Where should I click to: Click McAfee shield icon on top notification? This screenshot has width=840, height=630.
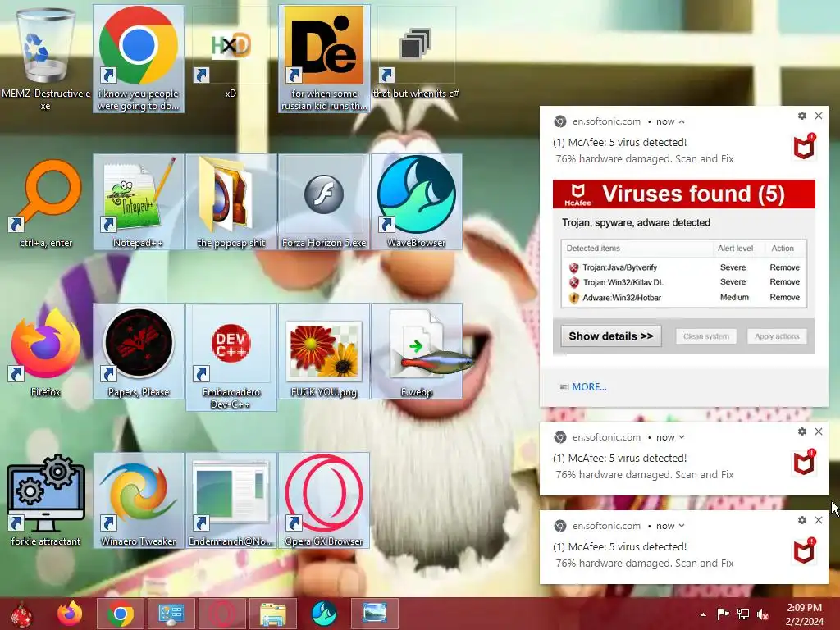(804, 146)
